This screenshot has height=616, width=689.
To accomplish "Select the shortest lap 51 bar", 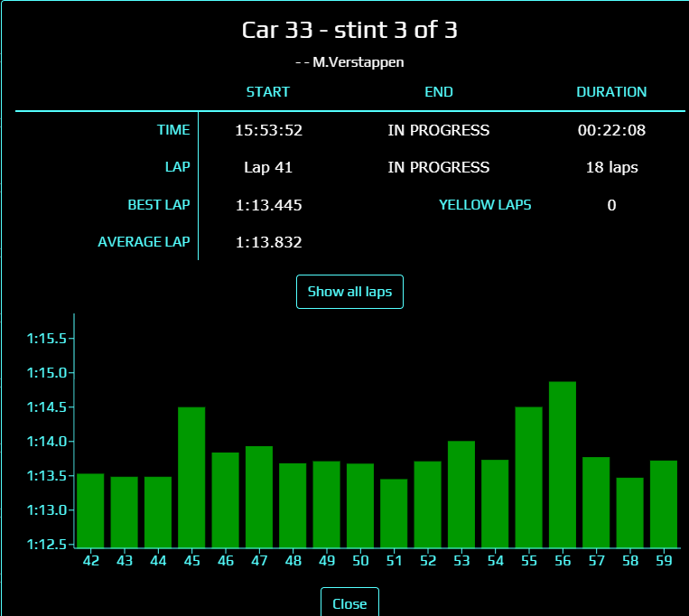I will 394,513.
